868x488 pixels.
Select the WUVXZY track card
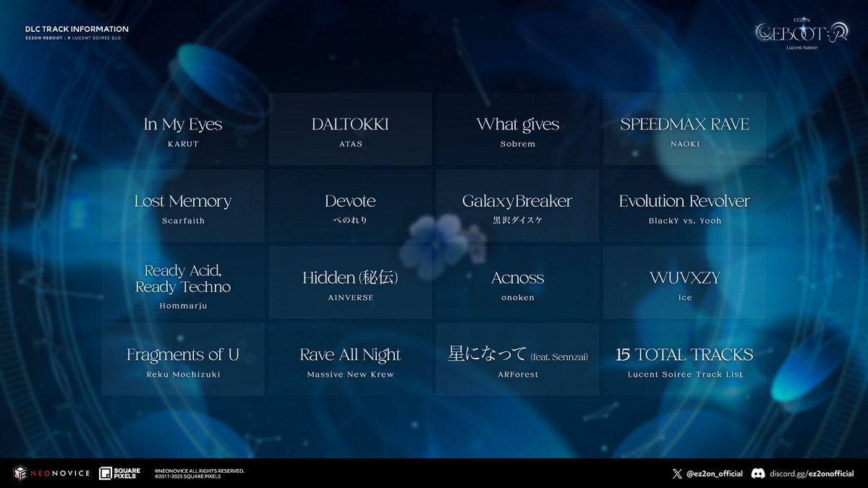coord(685,283)
